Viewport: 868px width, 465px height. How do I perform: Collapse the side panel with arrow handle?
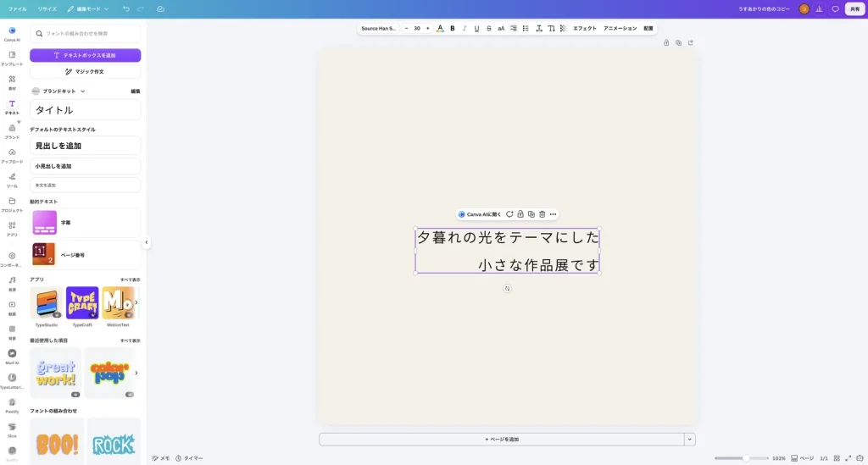(x=146, y=242)
